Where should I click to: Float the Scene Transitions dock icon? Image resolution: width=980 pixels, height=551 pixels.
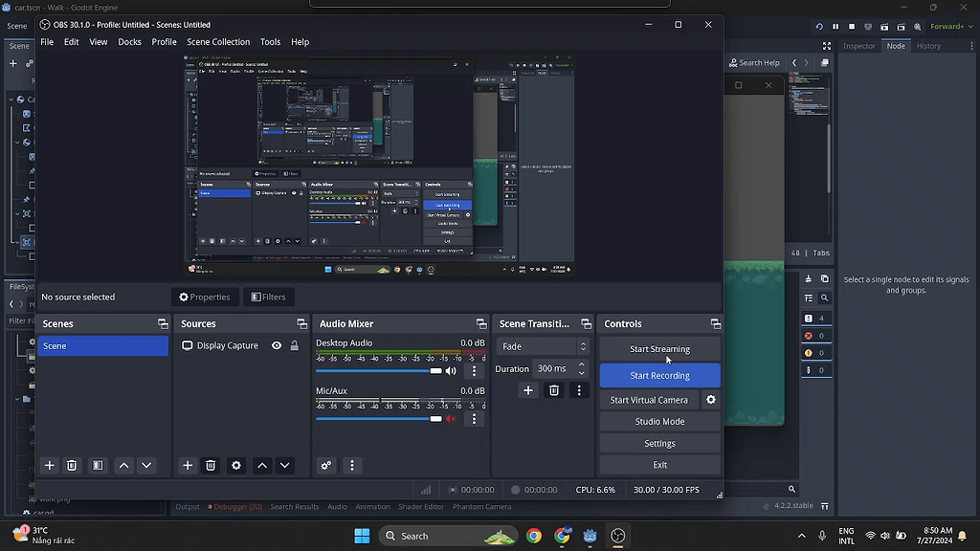point(587,323)
